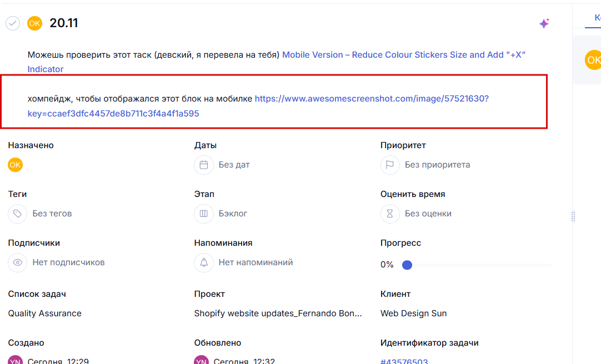The width and height of the screenshot is (601, 364).
Task: Click the flag icon under Приоритет
Action: click(390, 165)
